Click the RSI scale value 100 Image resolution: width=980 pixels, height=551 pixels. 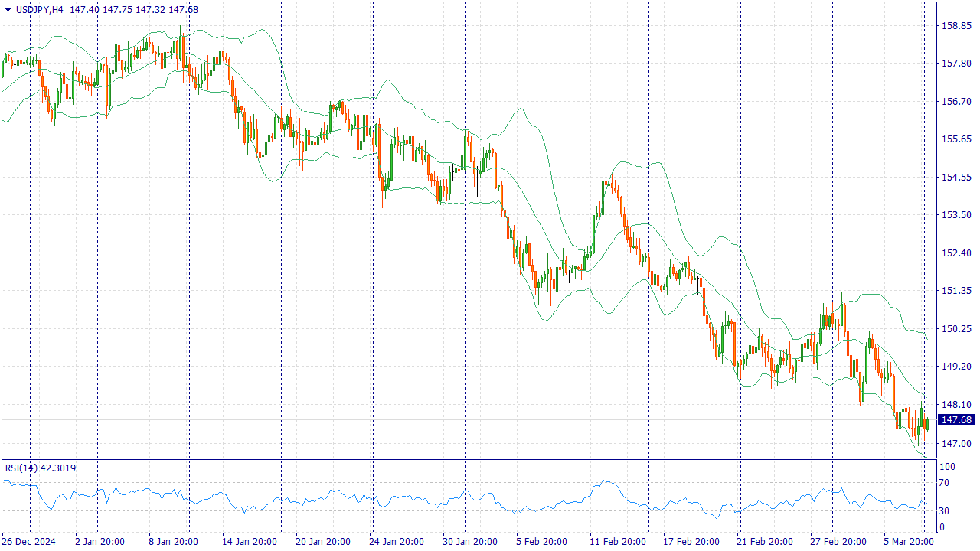pyautogui.click(x=948, y=467)
